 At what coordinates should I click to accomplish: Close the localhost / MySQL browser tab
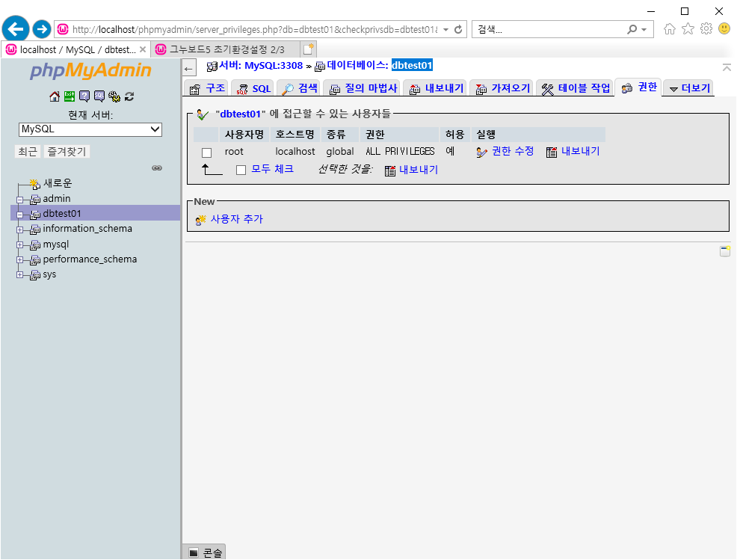(143, 49)
